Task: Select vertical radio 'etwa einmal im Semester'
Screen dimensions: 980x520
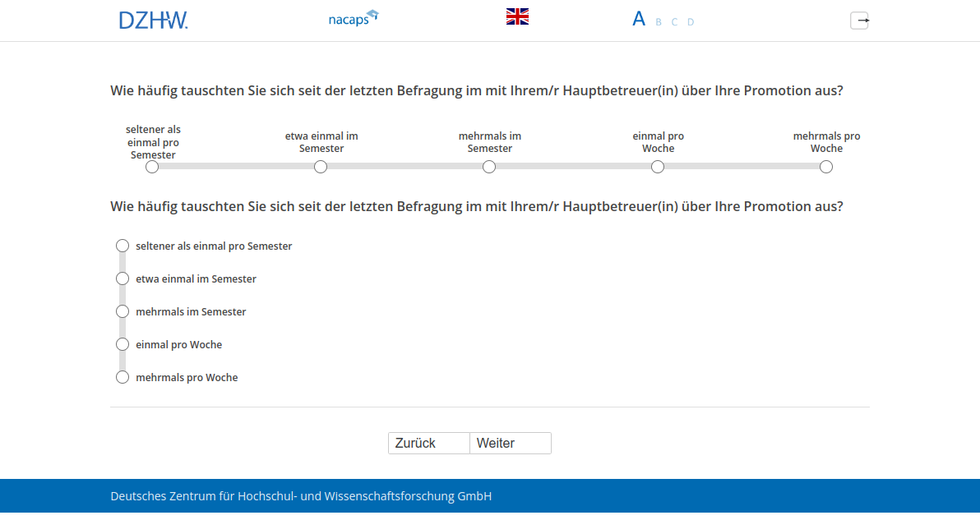Action: (122, 278)
